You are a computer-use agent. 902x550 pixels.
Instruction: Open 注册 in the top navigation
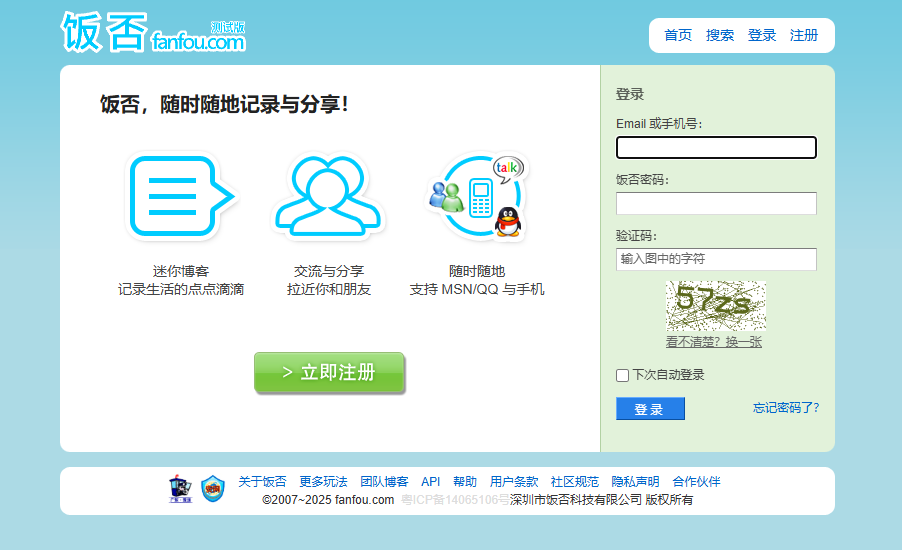coord(804,35)
